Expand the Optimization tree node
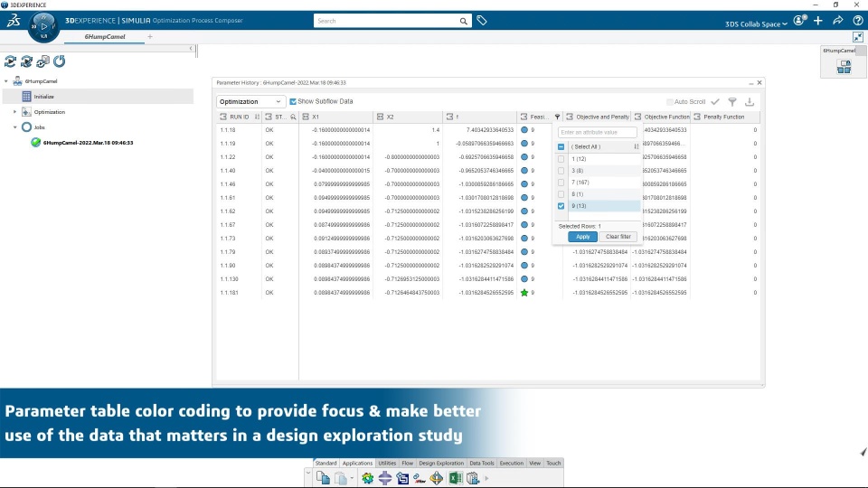Screen dimensions: 868x488 click(15, 112)
